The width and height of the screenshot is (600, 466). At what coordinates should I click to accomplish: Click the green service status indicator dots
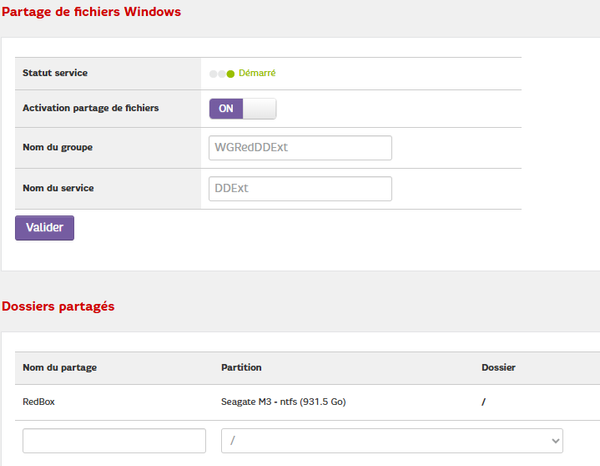point(222,73)
